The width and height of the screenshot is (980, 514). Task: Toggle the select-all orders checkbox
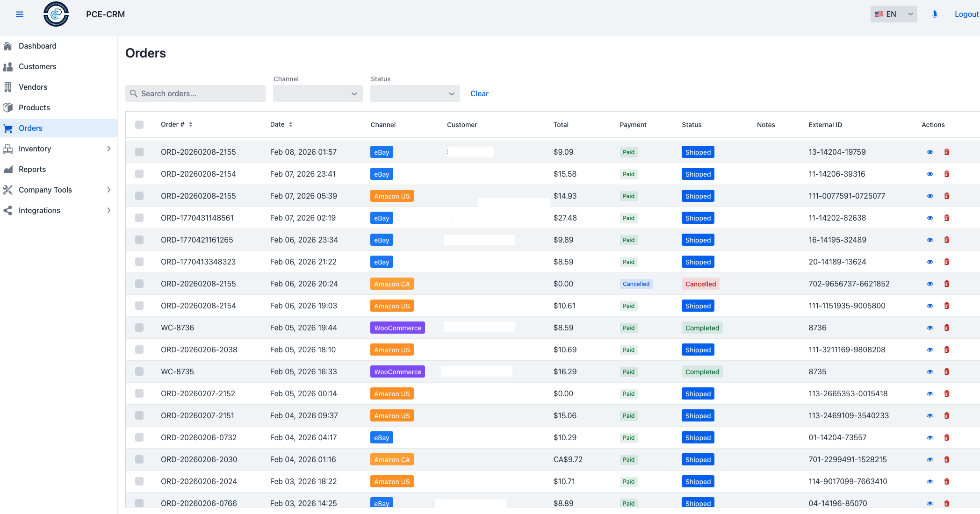139,125
